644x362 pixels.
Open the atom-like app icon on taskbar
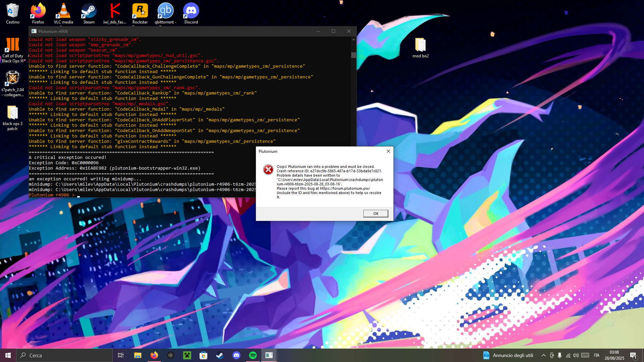tap(171, 355)
